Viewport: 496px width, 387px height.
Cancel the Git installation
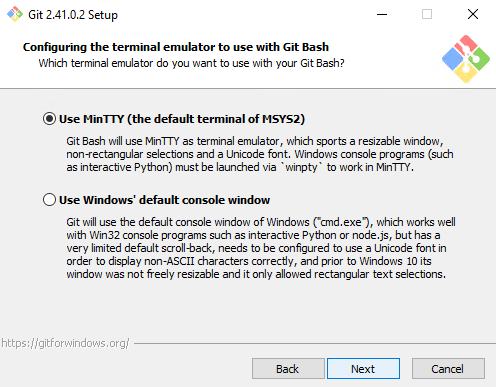(x=448, y=369)
